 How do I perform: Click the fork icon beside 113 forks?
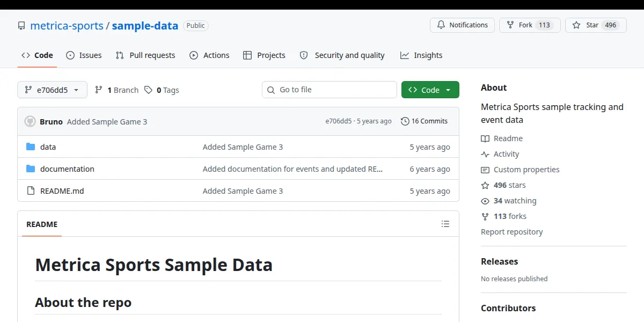(485, 216)
